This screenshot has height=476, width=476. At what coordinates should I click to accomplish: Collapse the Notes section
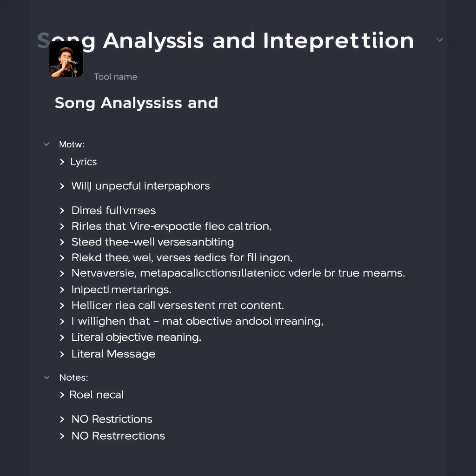point(46,377)
